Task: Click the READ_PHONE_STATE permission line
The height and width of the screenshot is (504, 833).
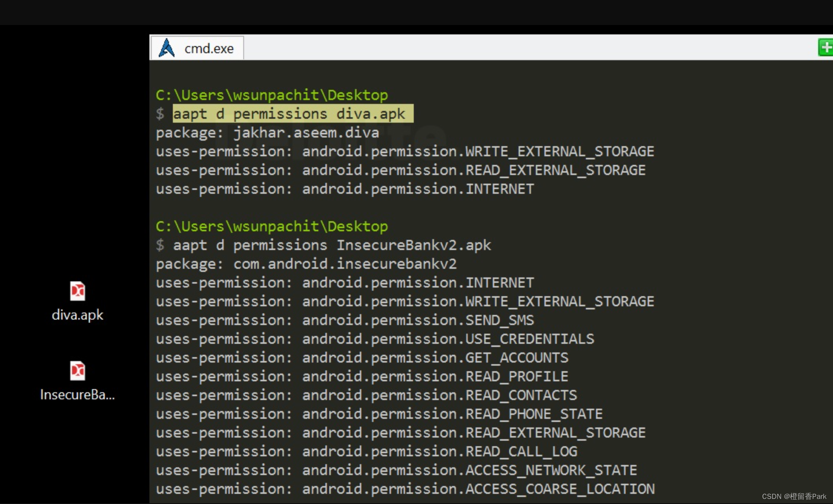Action: pos(379,414)
